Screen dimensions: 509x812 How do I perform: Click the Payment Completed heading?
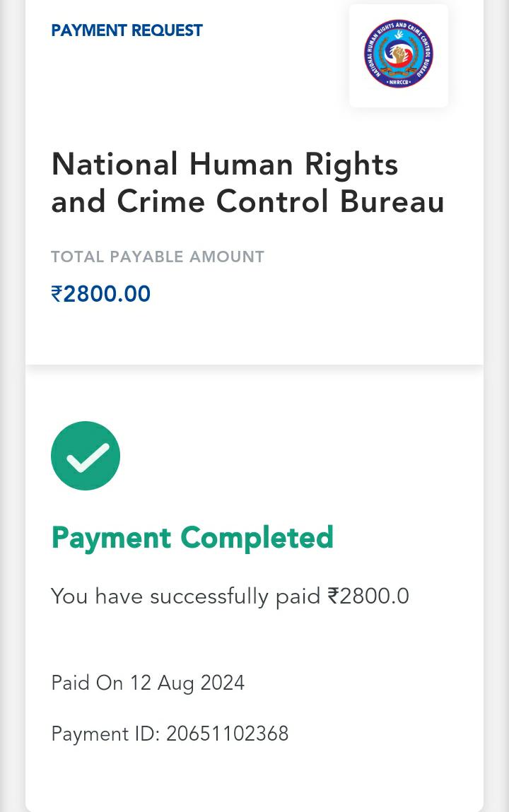point(192,538)
